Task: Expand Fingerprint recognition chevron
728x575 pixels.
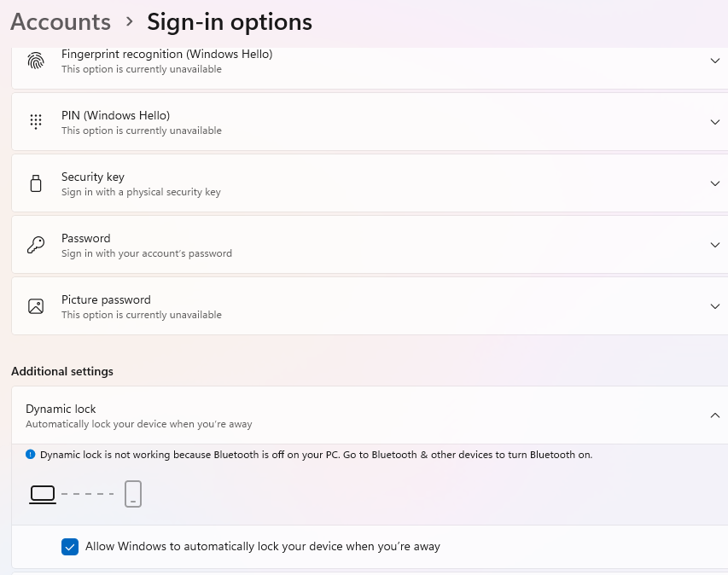Action: [715, 61]
